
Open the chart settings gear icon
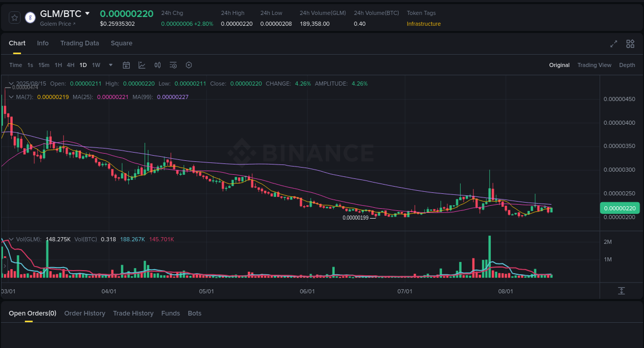click(189, 65)
